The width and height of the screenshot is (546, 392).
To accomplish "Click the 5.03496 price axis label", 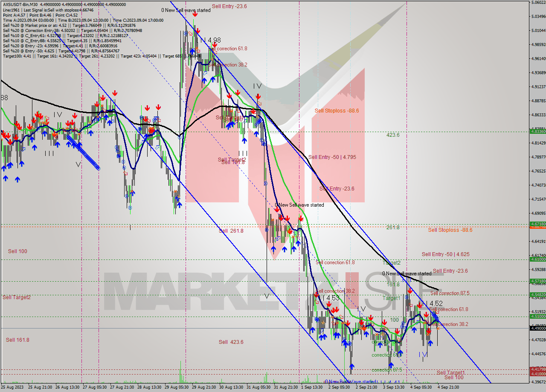I will (x=538, y=17).
